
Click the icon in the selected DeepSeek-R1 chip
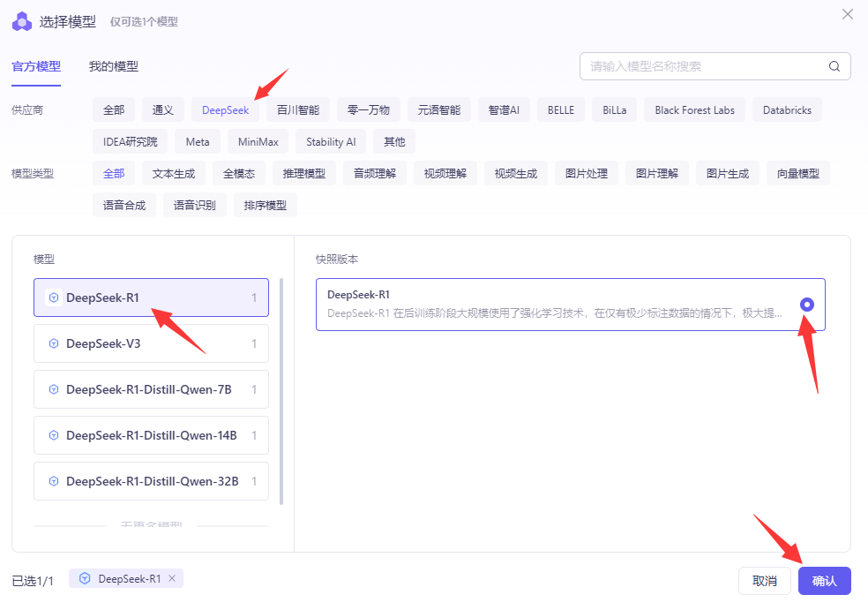click(85, 578)
